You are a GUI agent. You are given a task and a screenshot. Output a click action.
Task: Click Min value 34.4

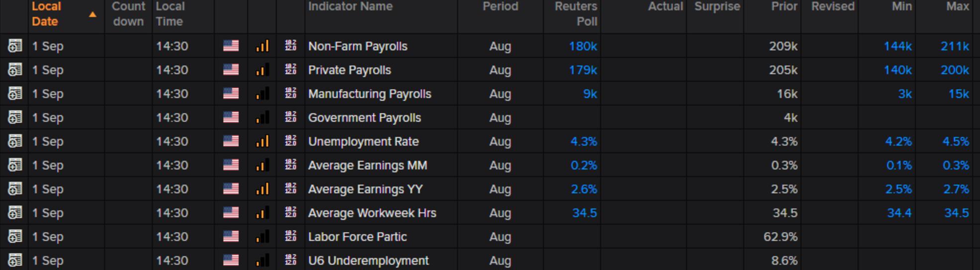899,213
